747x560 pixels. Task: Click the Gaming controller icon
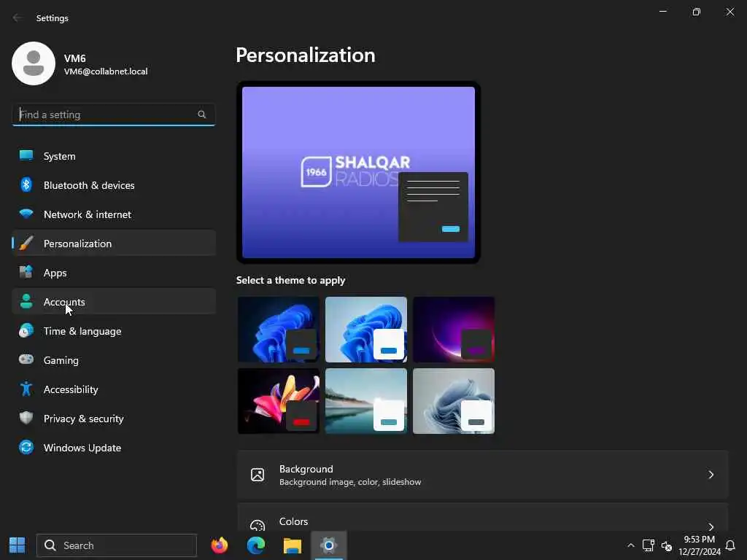click(26, 359)
